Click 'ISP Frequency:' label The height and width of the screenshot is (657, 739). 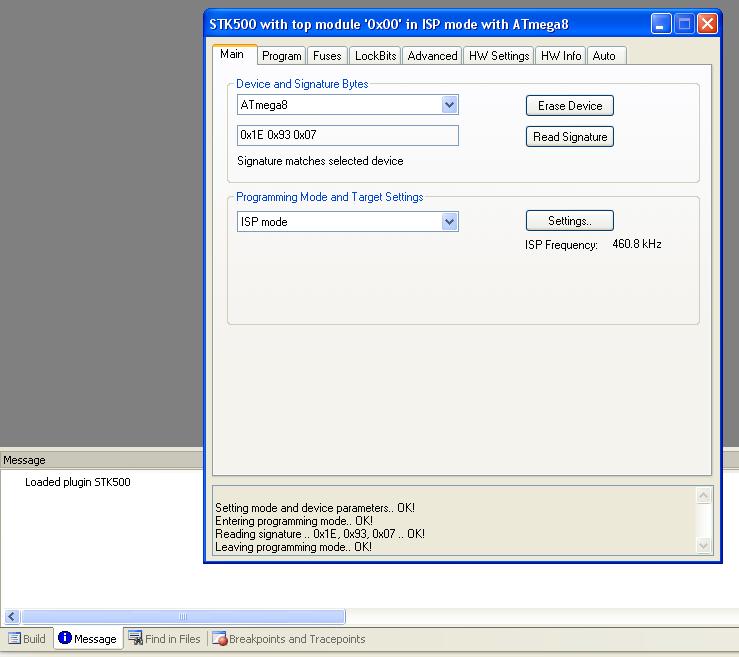tap(561, 245)
